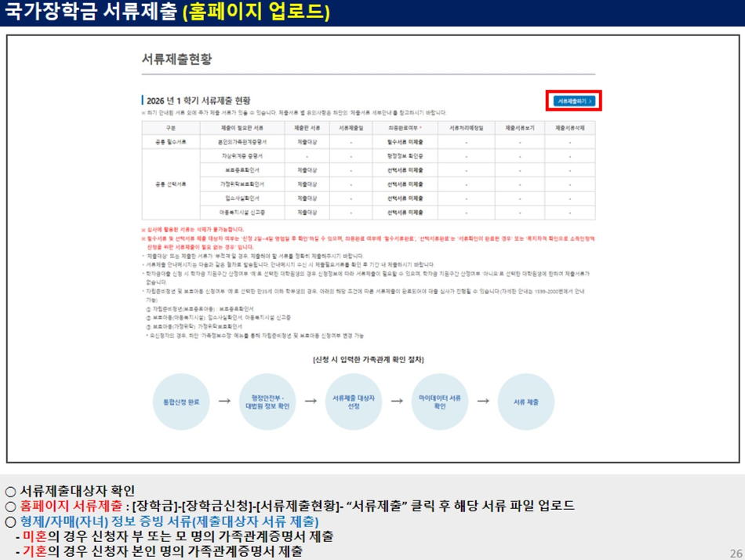The image size is (745, 560).
Task: Click the 보호종료확인서 table cell
Action: click(242, 170)
